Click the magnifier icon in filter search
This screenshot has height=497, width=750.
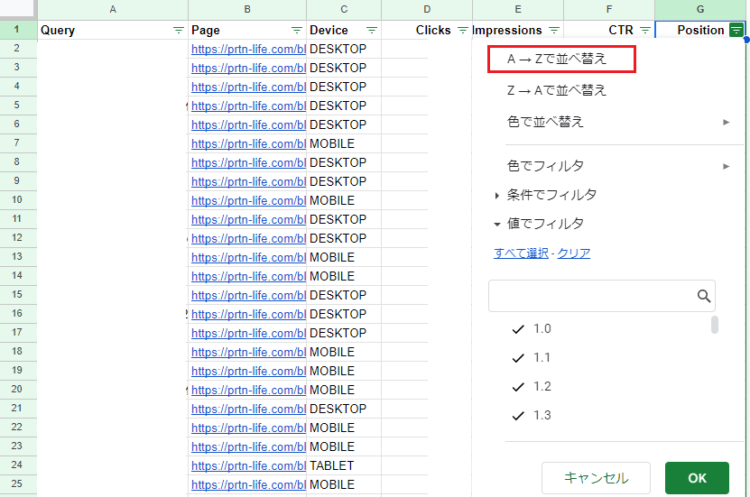[x=704, y=296]
